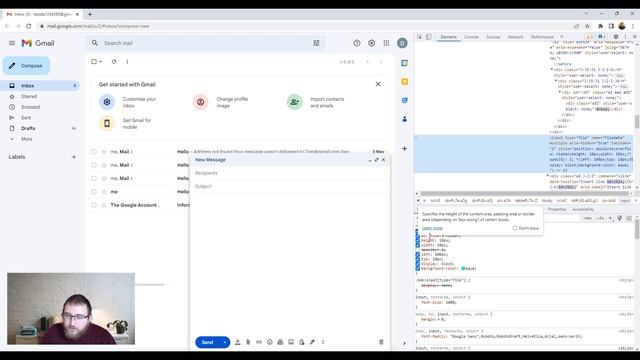Open Google Contacts side panel icon

[x=404, y=119]
